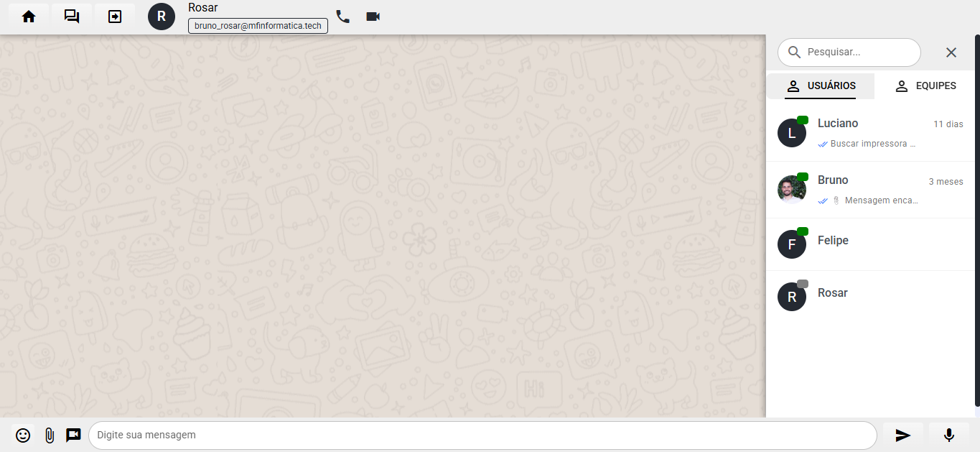This screenshot has height=452, width=980.
Task: Start a voice call with Rosar
Action: tap(343, 17)
